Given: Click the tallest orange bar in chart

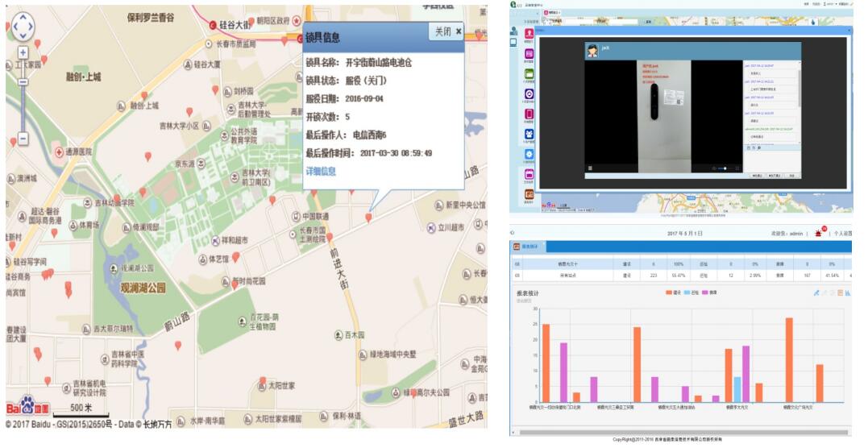Looking at the screenshot, I should pyautogui.click(x=789, y=360).
